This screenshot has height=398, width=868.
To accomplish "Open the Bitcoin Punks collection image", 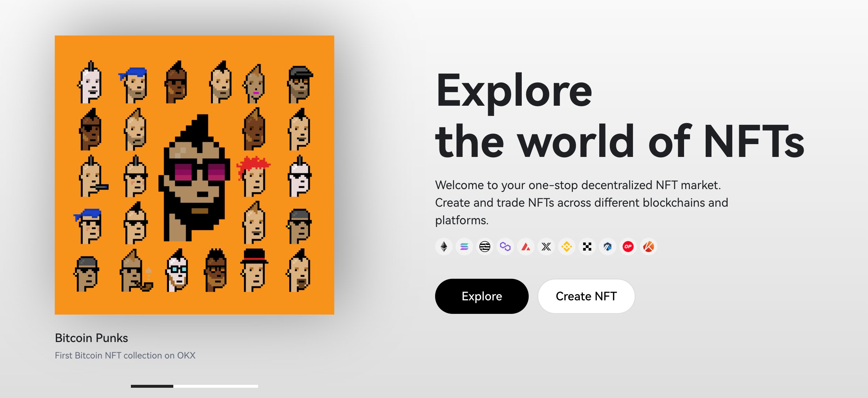I will pyautogui.click(x=194, y=175).
